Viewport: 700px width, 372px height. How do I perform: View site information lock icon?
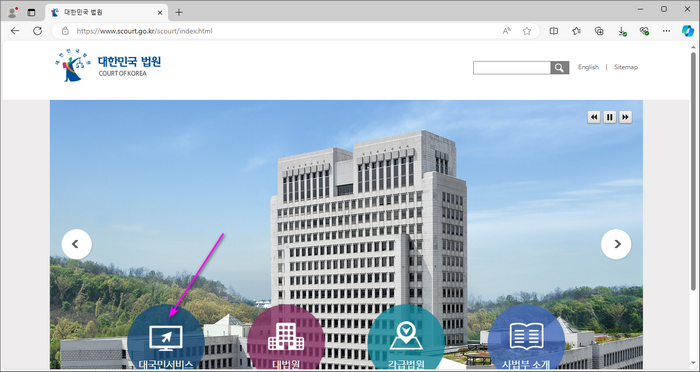(65, 31)
